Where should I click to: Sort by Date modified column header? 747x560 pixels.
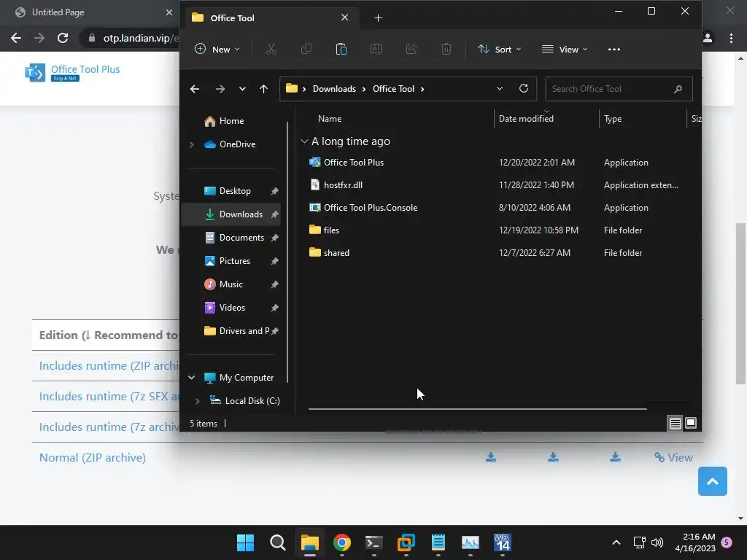point(526,119)
